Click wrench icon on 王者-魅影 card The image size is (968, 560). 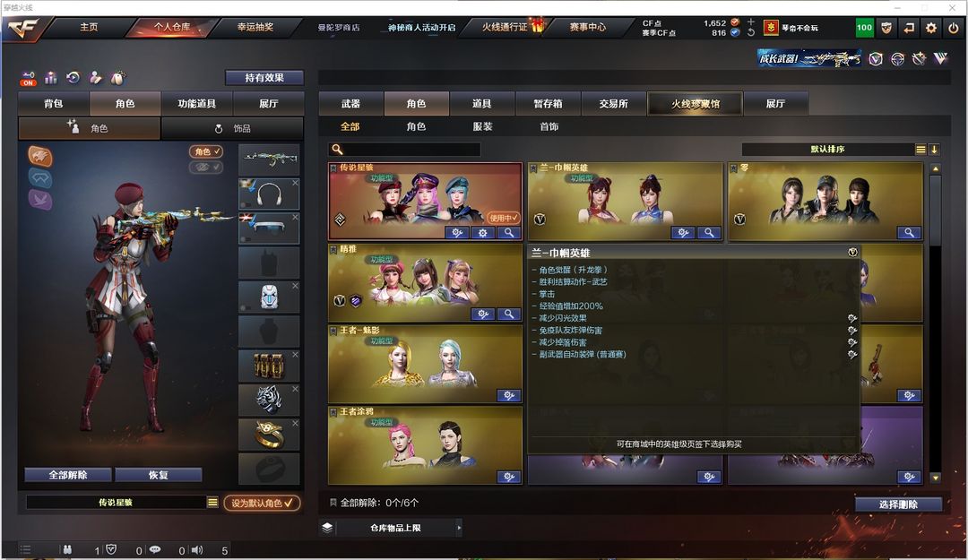509,395
